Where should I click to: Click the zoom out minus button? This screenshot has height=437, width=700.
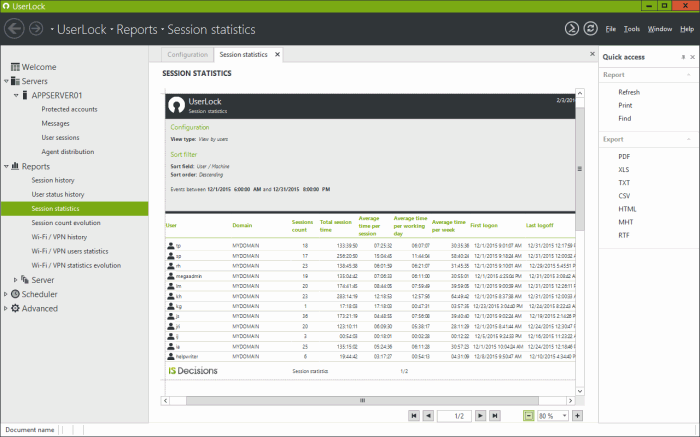(529, 416)
